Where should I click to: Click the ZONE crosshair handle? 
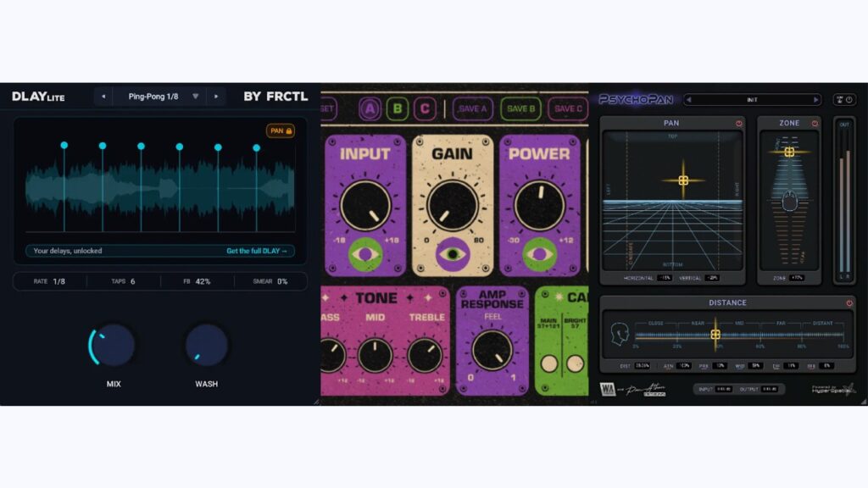789,152
